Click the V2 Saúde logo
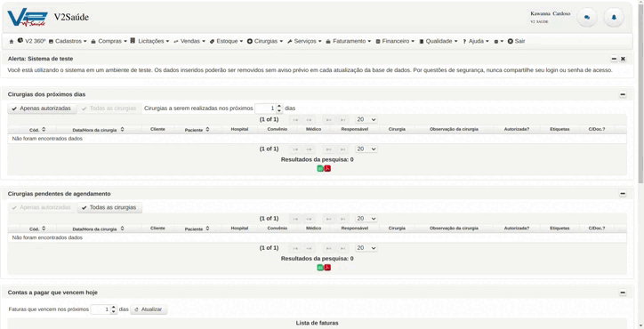Viewport: 644px width, 329px height. [x=27, y=18]
